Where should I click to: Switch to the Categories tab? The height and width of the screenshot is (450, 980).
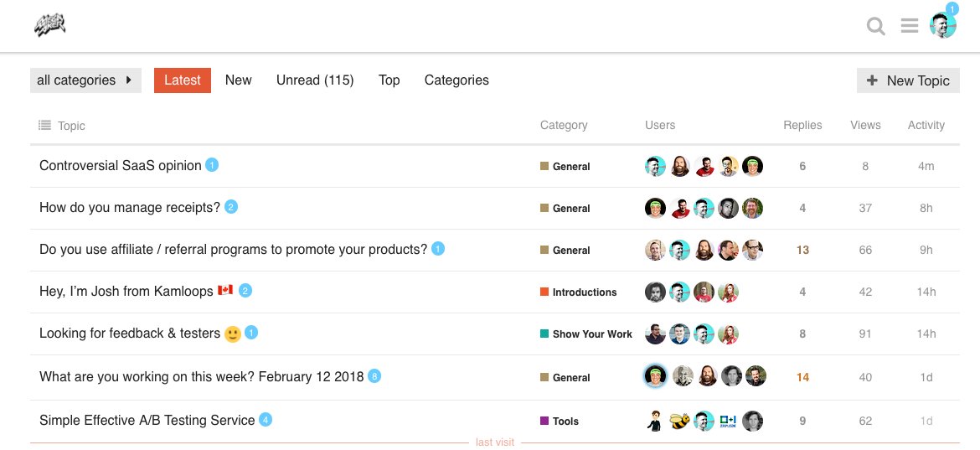pos(456,80)
